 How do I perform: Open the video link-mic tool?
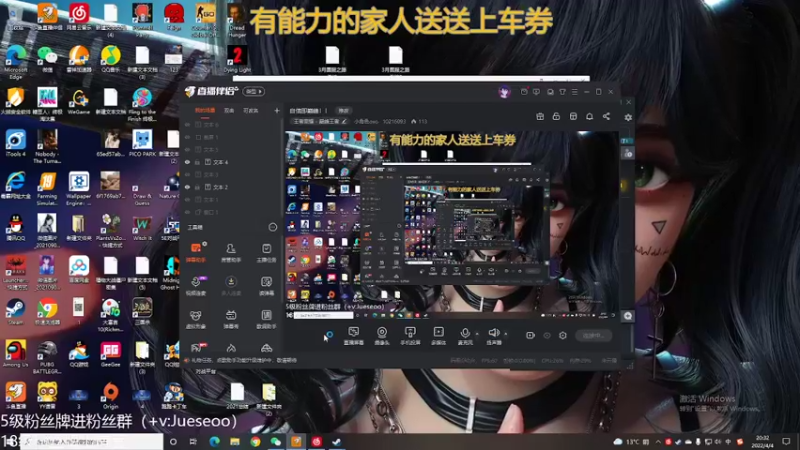196,286
